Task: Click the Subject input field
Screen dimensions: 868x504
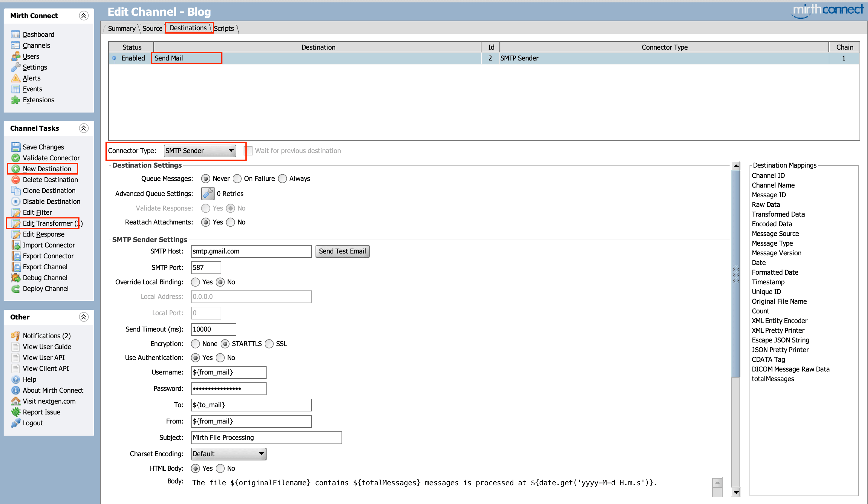Action: tap(266, 438)
